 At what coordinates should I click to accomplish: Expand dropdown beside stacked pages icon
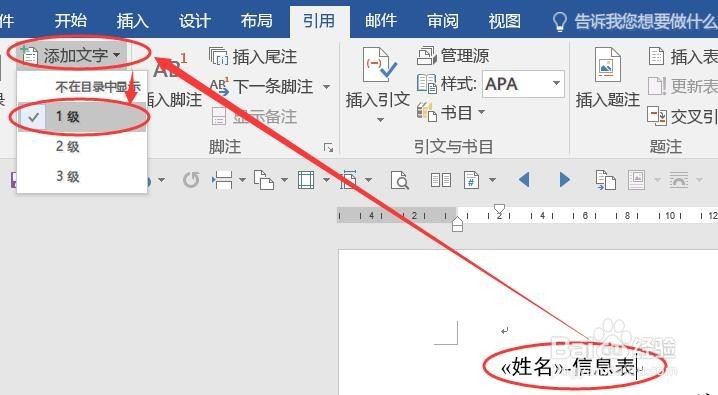click(284, 180)
